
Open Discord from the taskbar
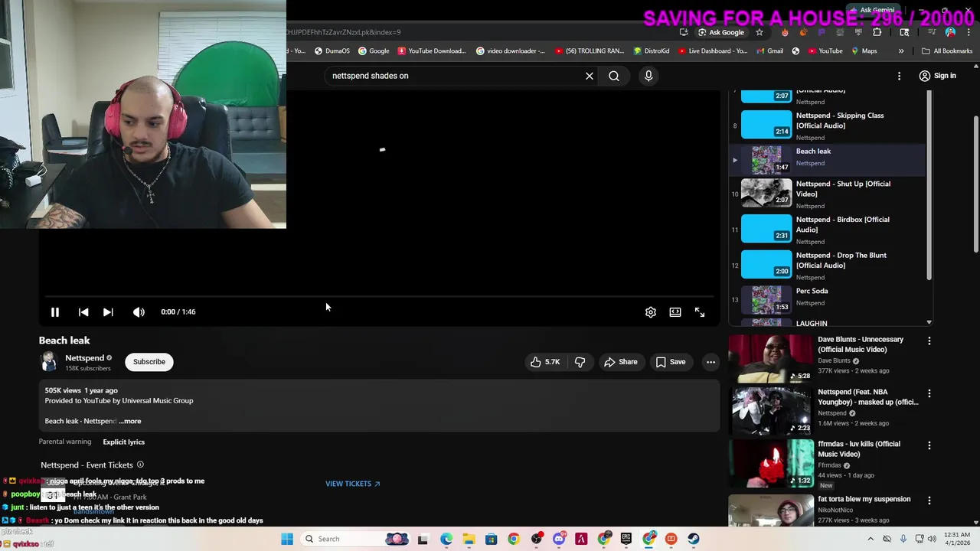coord(558,539)
